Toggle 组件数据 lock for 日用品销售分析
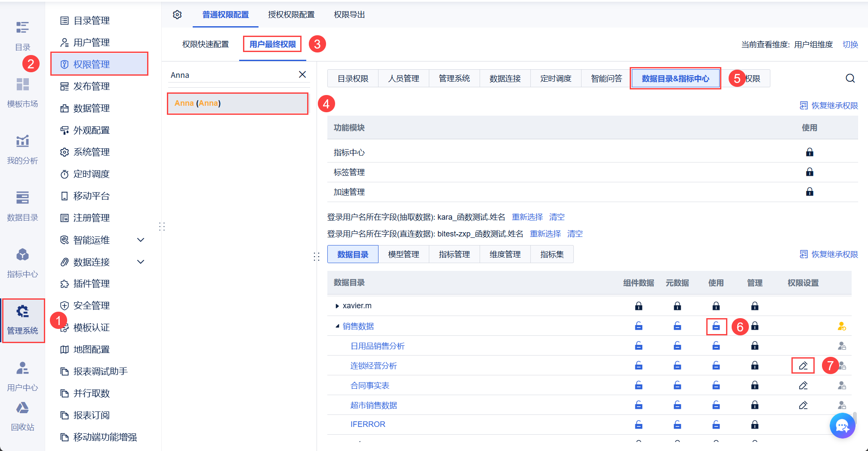The image size is (868, 451). [638, 346]
